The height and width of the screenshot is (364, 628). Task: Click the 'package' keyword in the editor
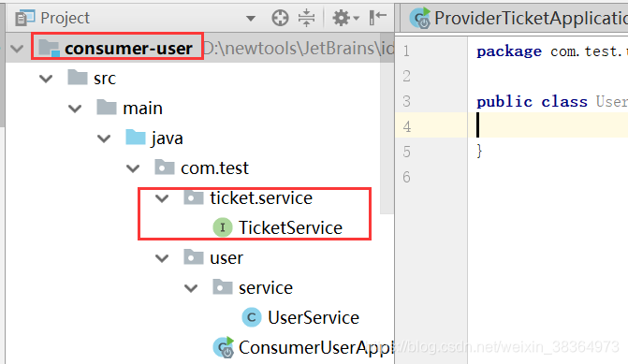click(509, 51)
